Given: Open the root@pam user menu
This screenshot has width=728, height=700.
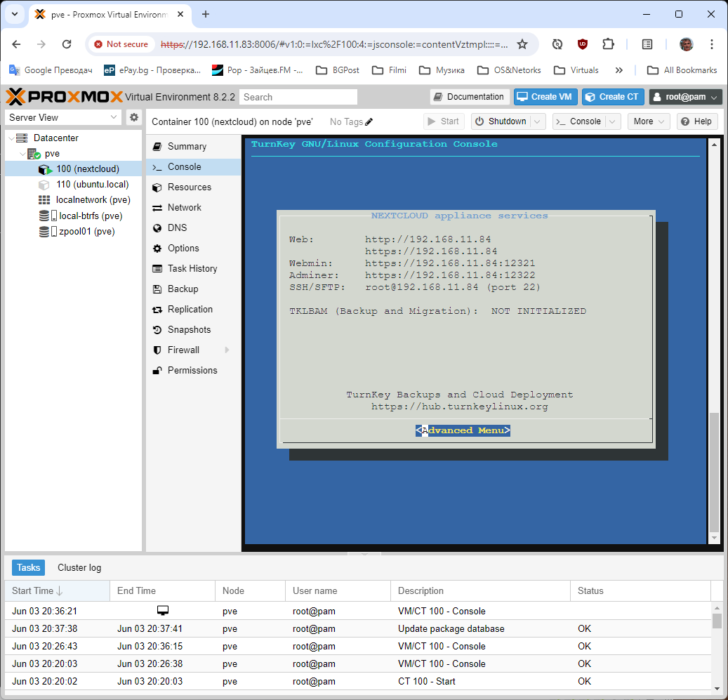Looking at the screenshot, I should 685,97.
